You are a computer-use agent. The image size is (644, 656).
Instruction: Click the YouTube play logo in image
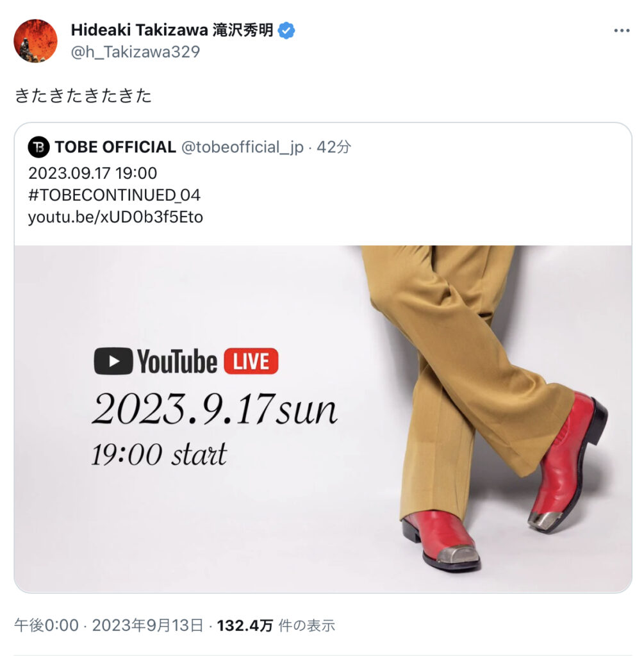click(x=113, y=361)
